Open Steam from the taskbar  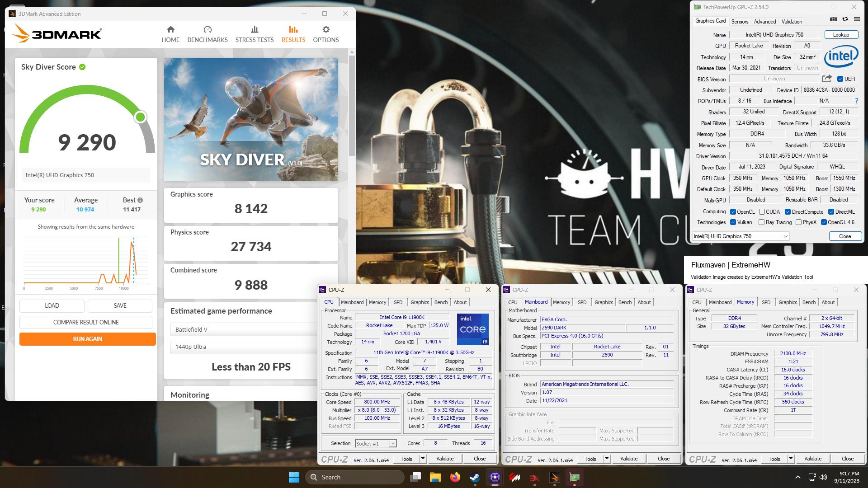tap(475, 477)
